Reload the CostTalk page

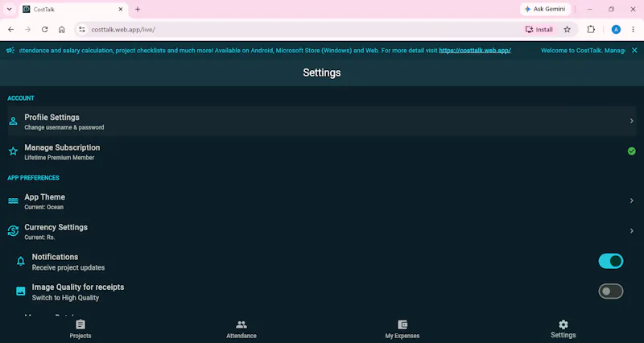(x=45, y=30)
